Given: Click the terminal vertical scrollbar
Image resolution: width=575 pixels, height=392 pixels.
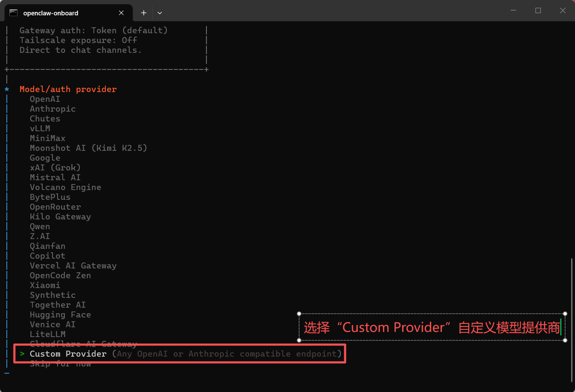Looking at the screenshot, I should click(572, 320).
